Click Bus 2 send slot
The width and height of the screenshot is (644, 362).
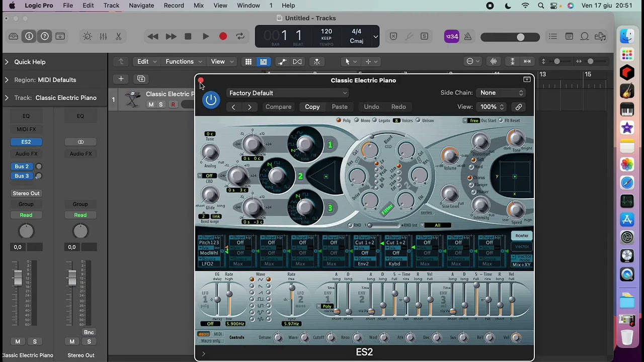click(x=22, y=166)
